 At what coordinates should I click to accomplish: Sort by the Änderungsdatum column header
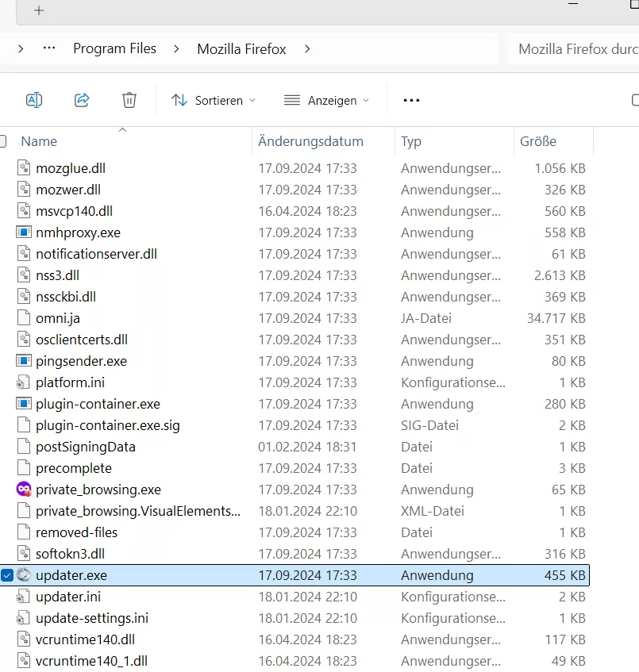(x=310, y=141)
